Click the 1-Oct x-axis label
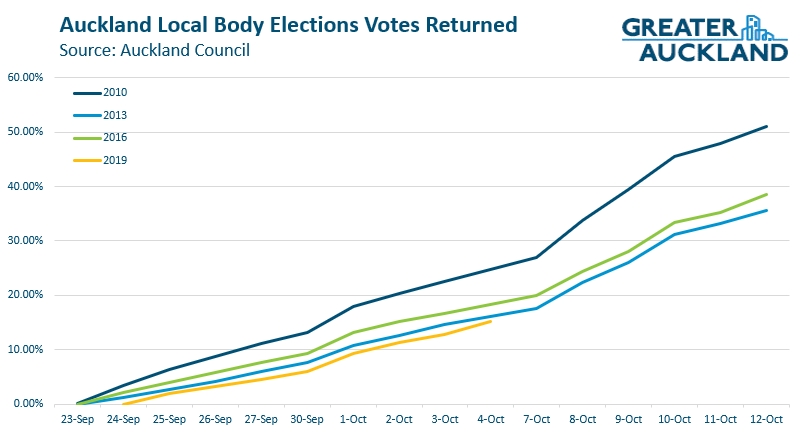804x435 pixels. click(x=353, y=420)
